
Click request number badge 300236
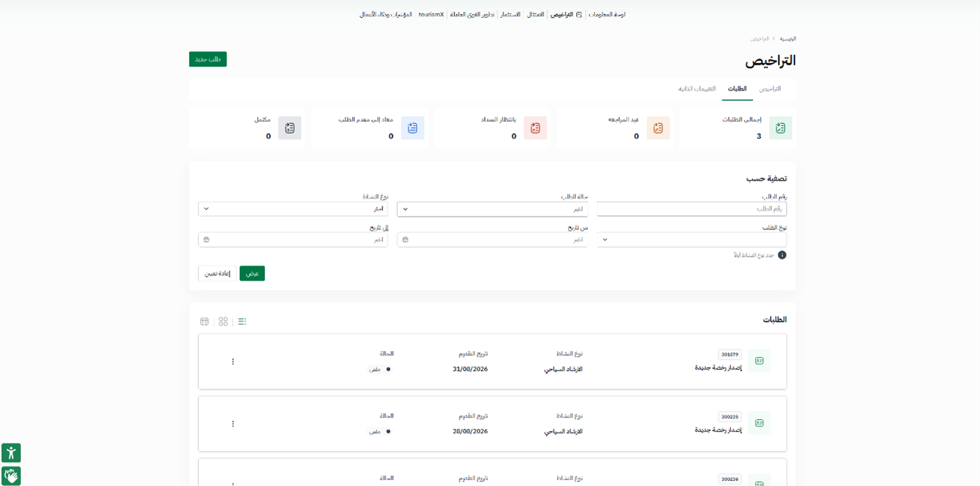click(x=730, y=479)
